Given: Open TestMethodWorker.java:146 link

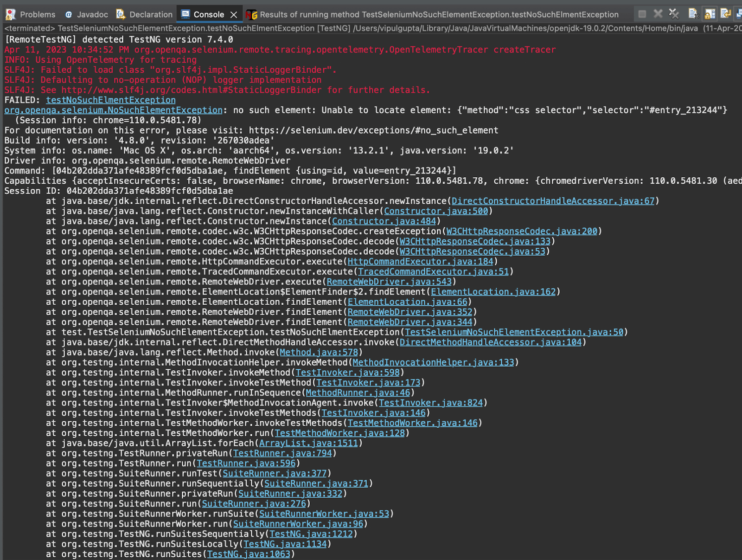Looking at the screenshot, I should tap(413, 423).
